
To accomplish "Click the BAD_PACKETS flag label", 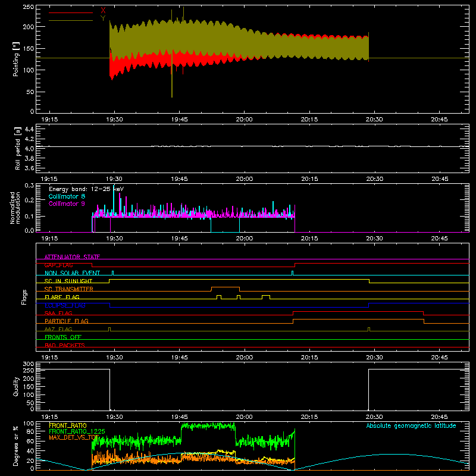I will click(65, 345).
